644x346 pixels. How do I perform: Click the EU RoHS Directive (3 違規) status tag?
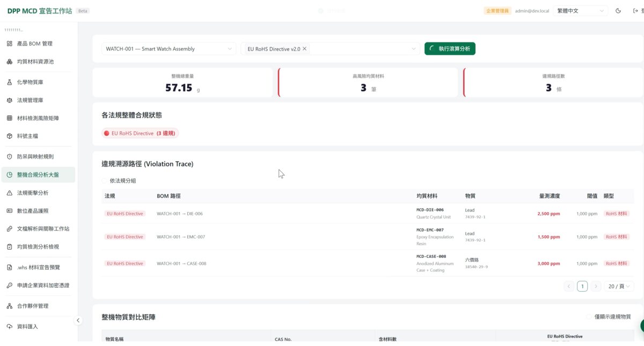coord(140,133)
